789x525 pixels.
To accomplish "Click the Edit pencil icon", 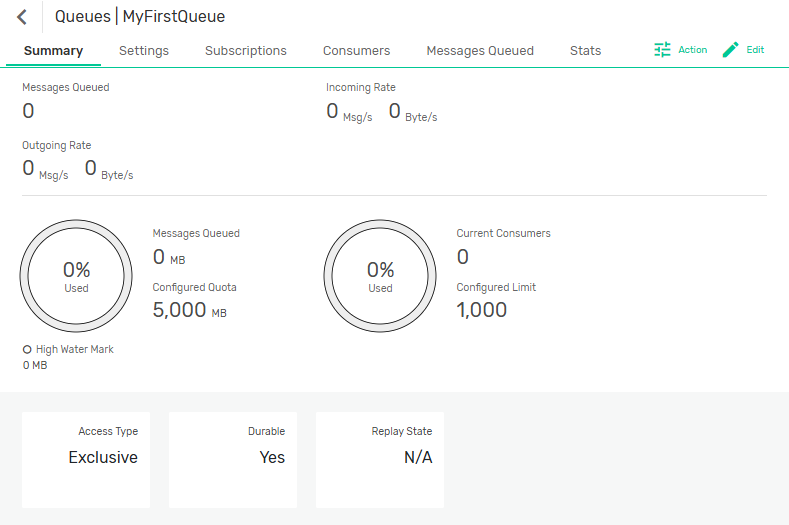I will click(730, 50).
